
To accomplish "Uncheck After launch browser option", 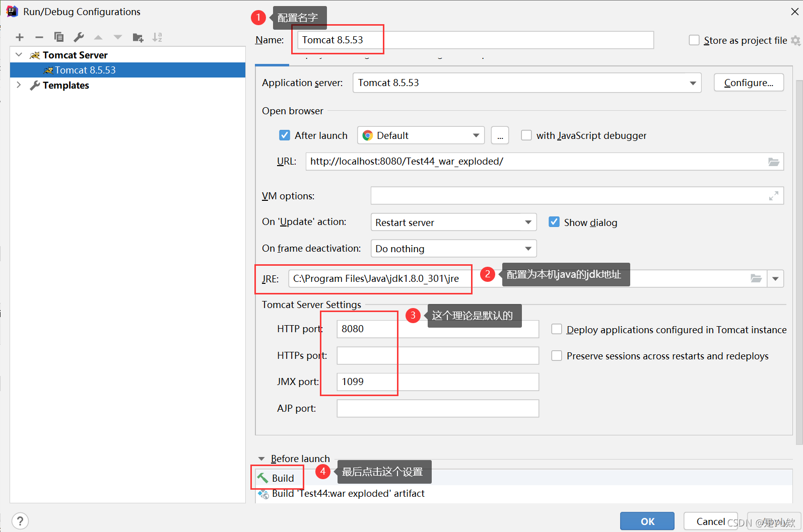I will (285, 135).
